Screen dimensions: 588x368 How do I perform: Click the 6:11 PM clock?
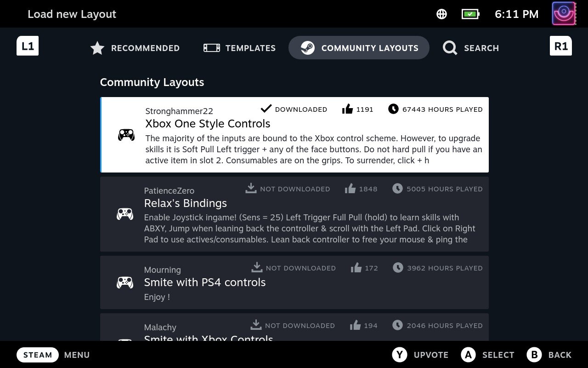[516, 14]
